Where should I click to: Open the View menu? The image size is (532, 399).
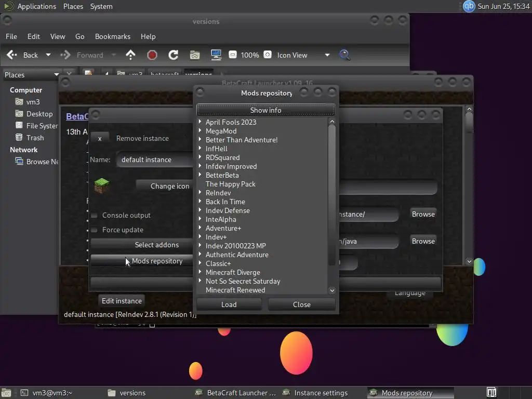[58, 36]
